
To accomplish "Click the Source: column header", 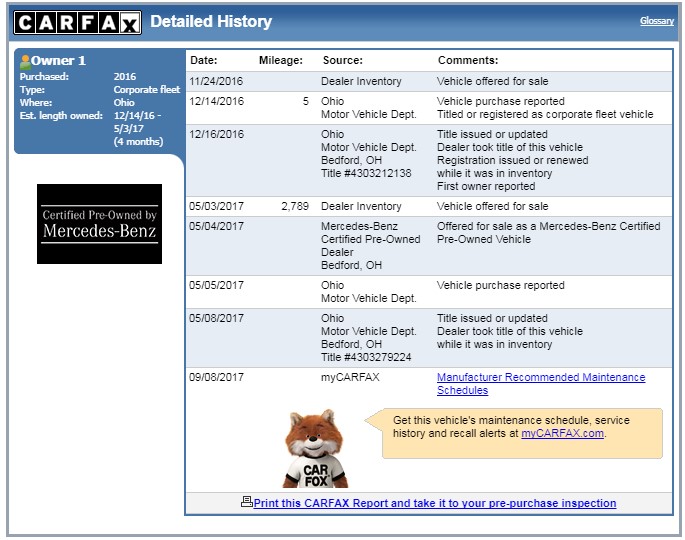I will (342, 60).
